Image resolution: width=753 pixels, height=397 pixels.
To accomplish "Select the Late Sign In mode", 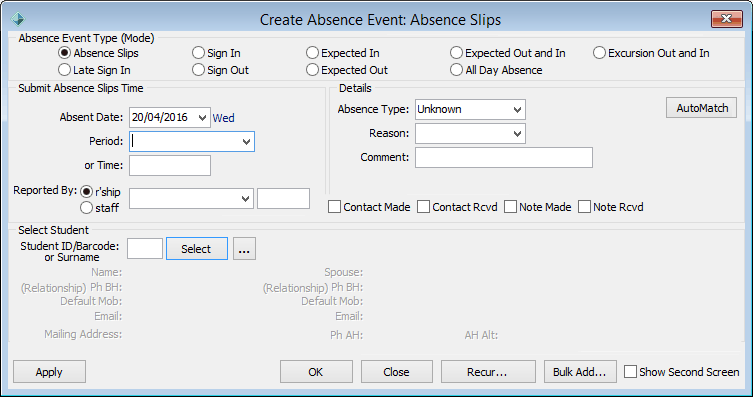I will coord(64,70).
